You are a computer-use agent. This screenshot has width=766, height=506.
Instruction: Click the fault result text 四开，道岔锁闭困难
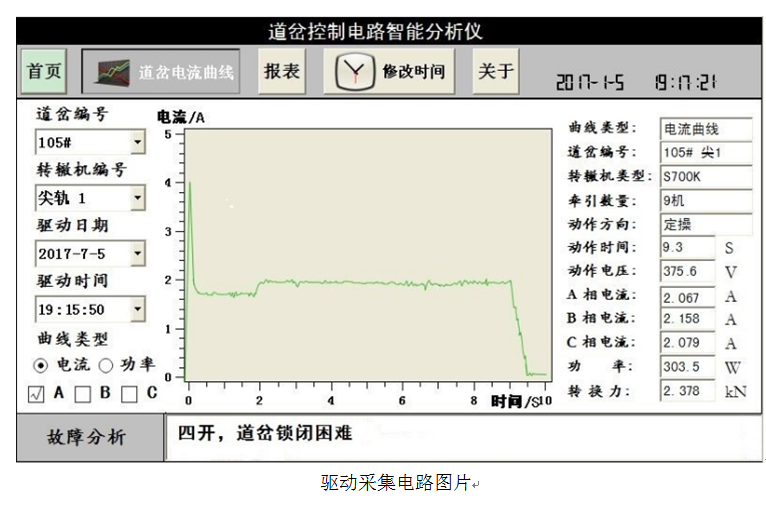coord(265,434)
